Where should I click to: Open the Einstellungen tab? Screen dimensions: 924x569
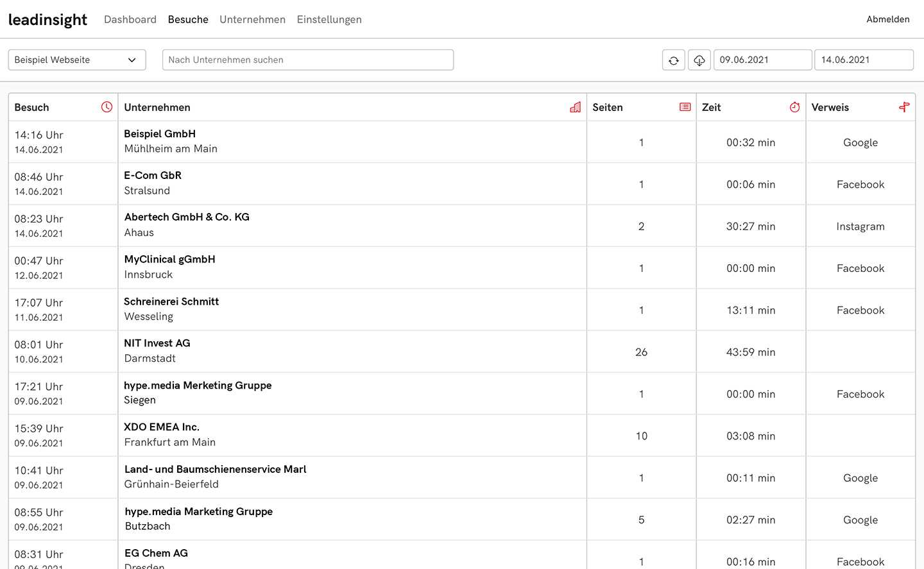click(x=329, y=19)
